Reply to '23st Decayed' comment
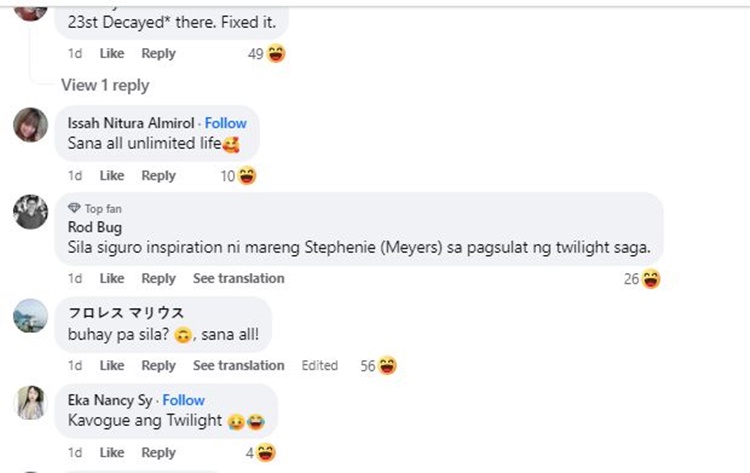 158,53
